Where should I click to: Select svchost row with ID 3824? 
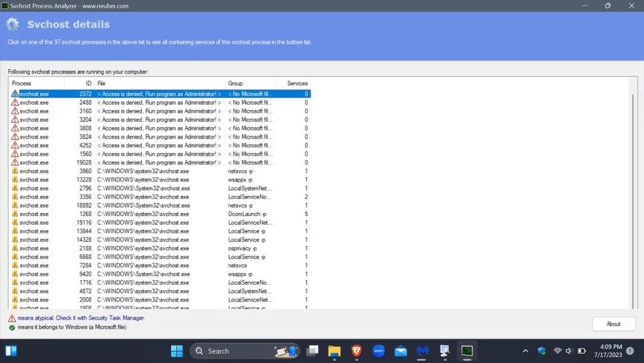coord(160,137)
